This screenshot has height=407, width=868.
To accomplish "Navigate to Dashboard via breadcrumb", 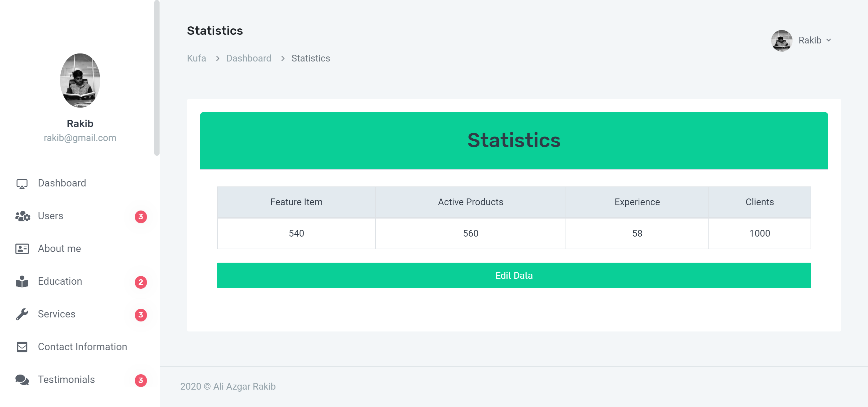I will pyautogui.click(x=248, y=58).
